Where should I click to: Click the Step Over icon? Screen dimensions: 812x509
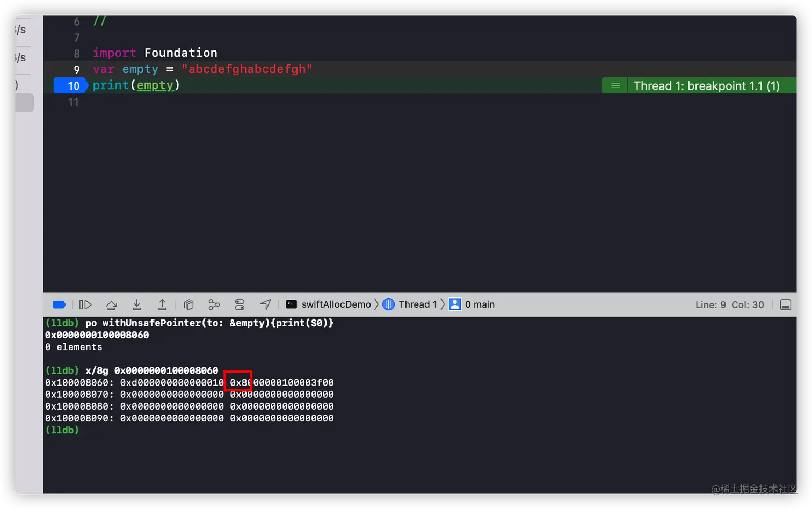tap(111, 305)
